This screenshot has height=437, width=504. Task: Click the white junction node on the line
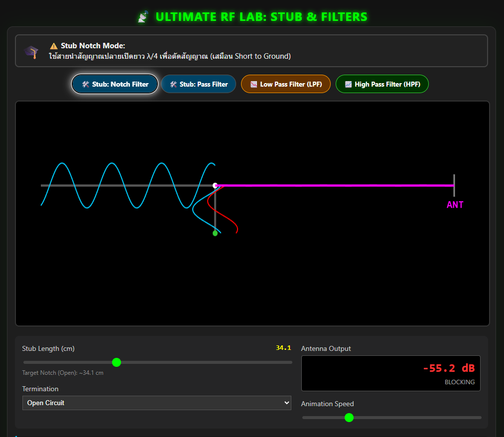click(215, 186)
